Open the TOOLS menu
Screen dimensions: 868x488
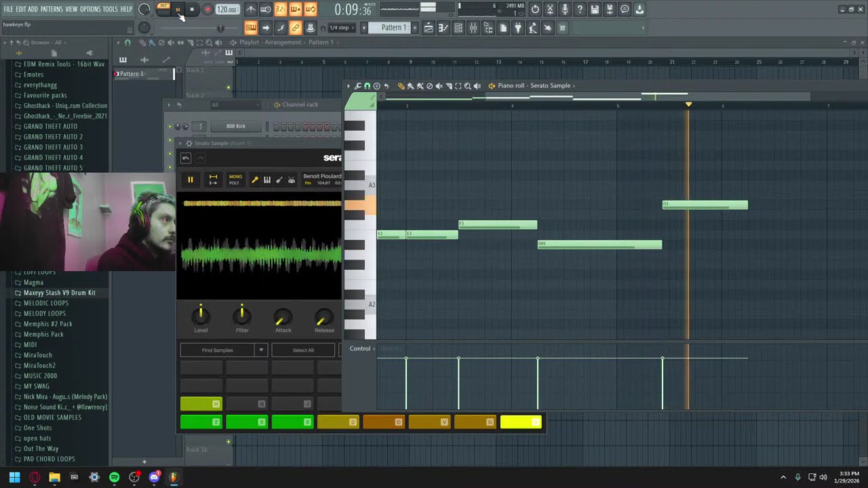point(110,9)
